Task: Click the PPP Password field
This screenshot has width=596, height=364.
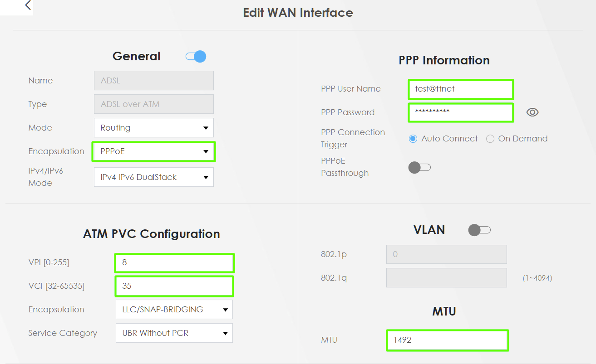Action: point(461,112)
